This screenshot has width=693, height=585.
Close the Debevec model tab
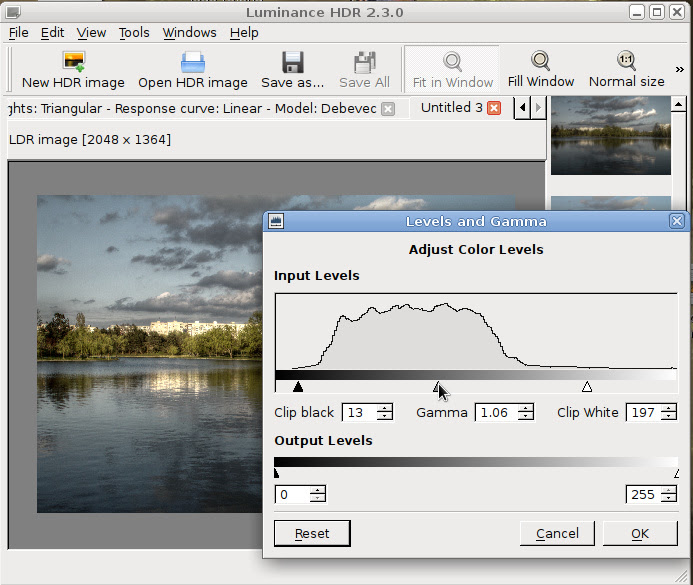click(388, 109)
